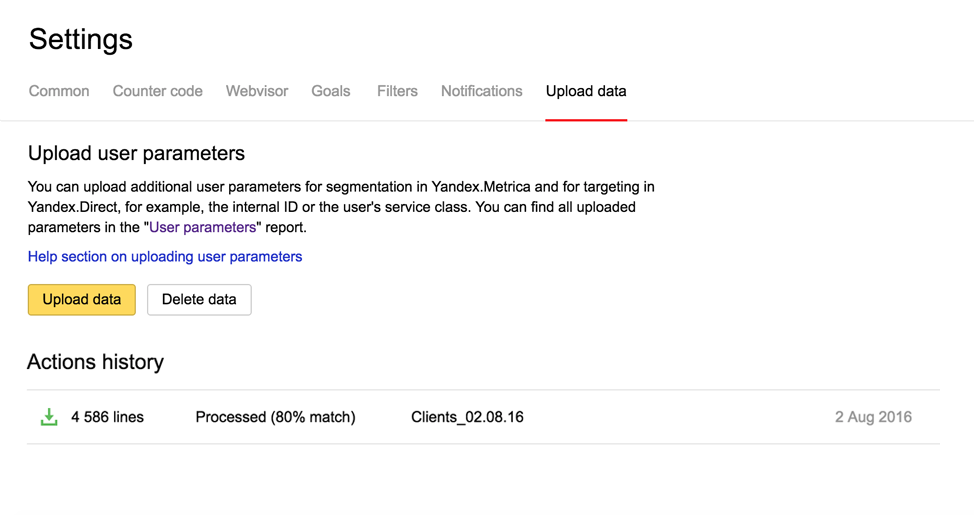
Task: Open Help section on uploading user parameters
Action: (x=165, y=256)
